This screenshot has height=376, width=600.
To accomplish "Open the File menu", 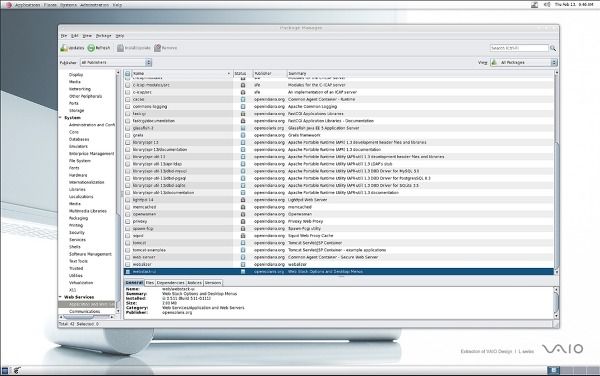I will (64, 36).
